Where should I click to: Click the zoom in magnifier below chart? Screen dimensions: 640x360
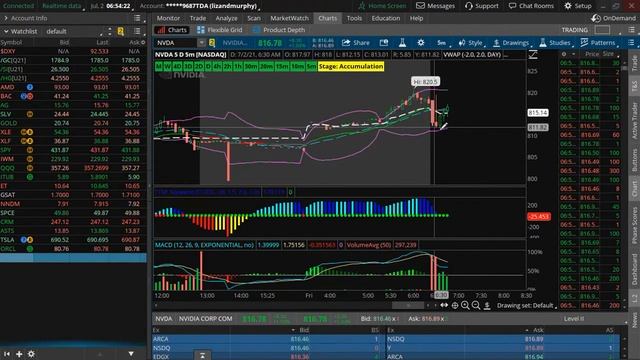465,305
